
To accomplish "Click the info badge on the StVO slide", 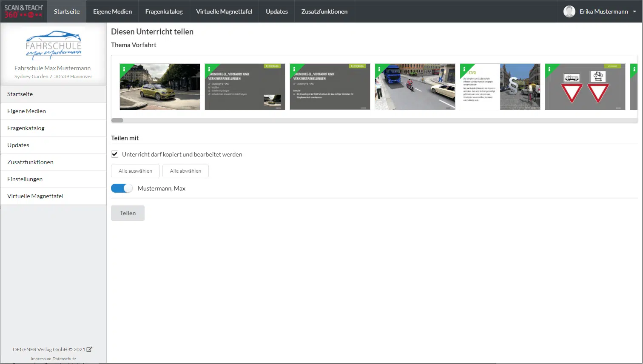I will [464, 69].
